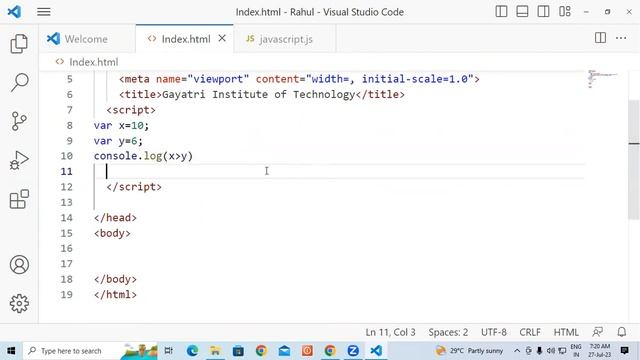
Task: Click the closing </html> tag
Action: point(115,295)
